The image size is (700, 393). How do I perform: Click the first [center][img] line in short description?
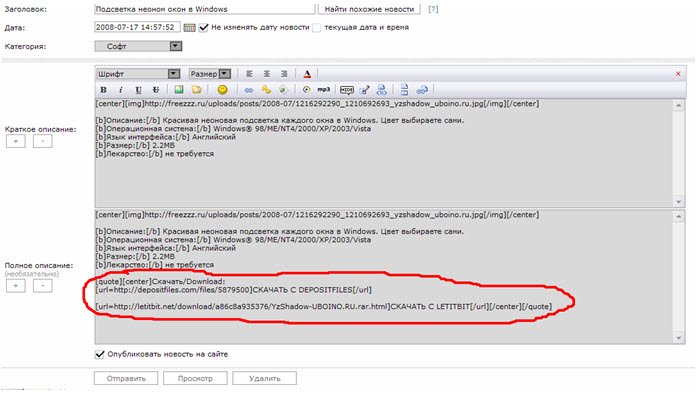(x=317, y=104)
